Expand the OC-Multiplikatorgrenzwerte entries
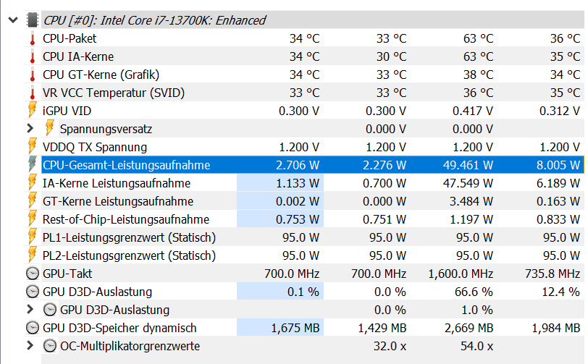 [30, 346]
